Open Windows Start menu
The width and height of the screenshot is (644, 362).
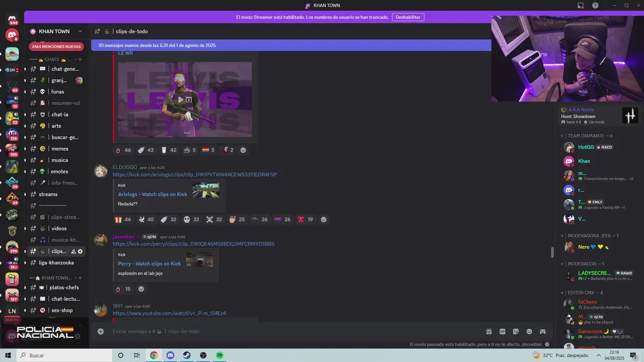point(8,355)
